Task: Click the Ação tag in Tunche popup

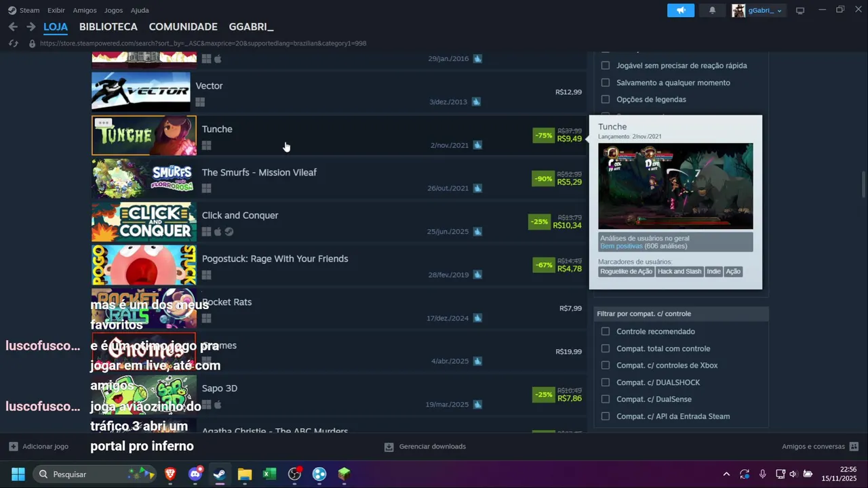Action: [x=733, y=271]
